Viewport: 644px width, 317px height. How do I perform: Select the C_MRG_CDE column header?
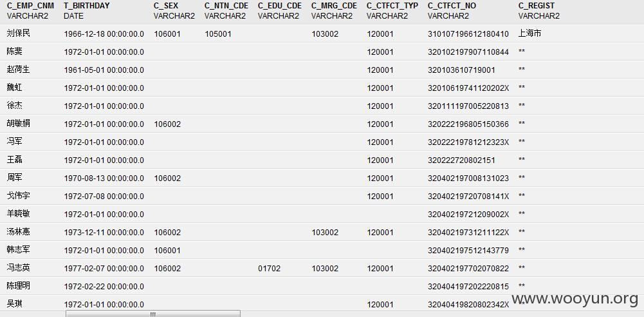pyautogui.click(x=334, y=6)
